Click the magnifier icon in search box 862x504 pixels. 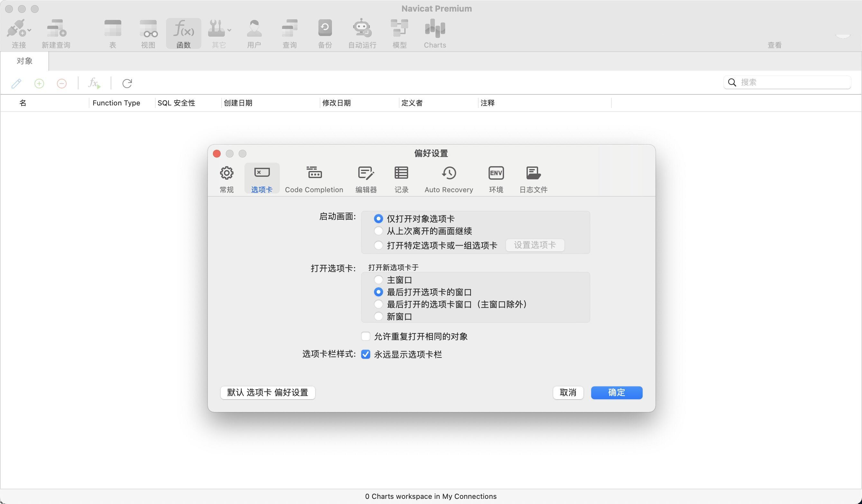pos(732,82)
